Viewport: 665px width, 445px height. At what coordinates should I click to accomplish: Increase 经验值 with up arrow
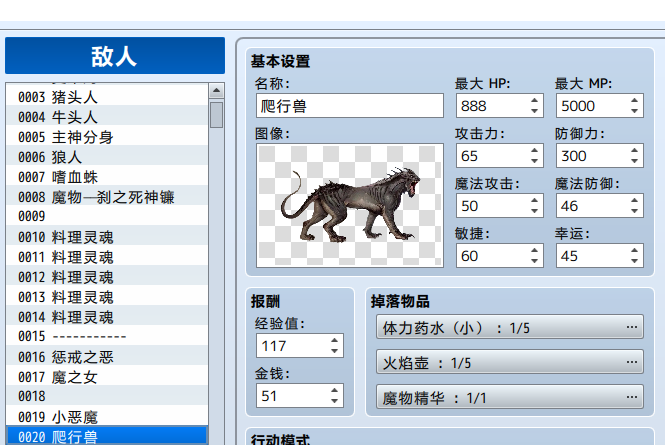click(x=335, y=341)
